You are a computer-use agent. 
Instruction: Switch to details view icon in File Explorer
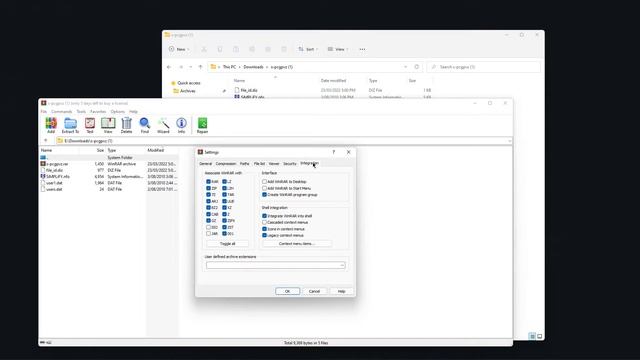532,336
